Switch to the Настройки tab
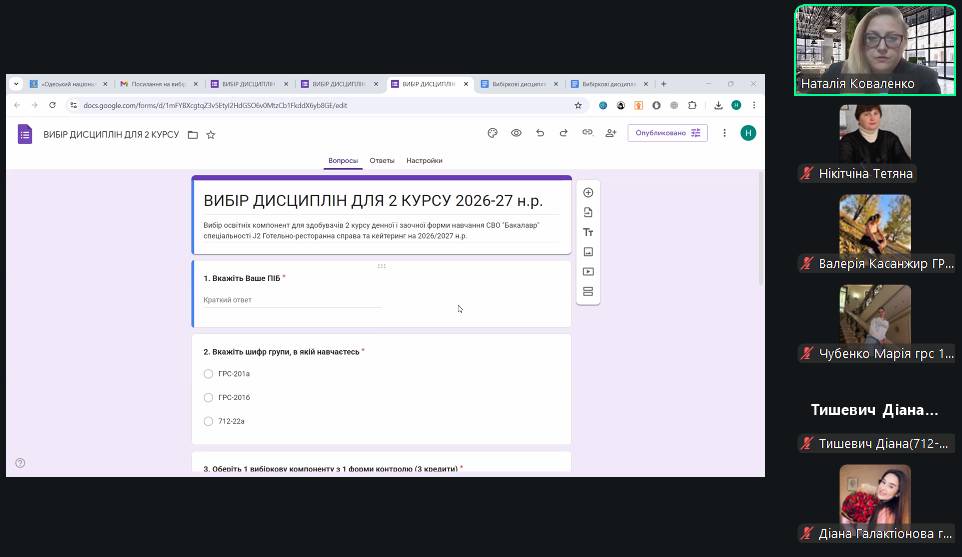 click(424, 160)
